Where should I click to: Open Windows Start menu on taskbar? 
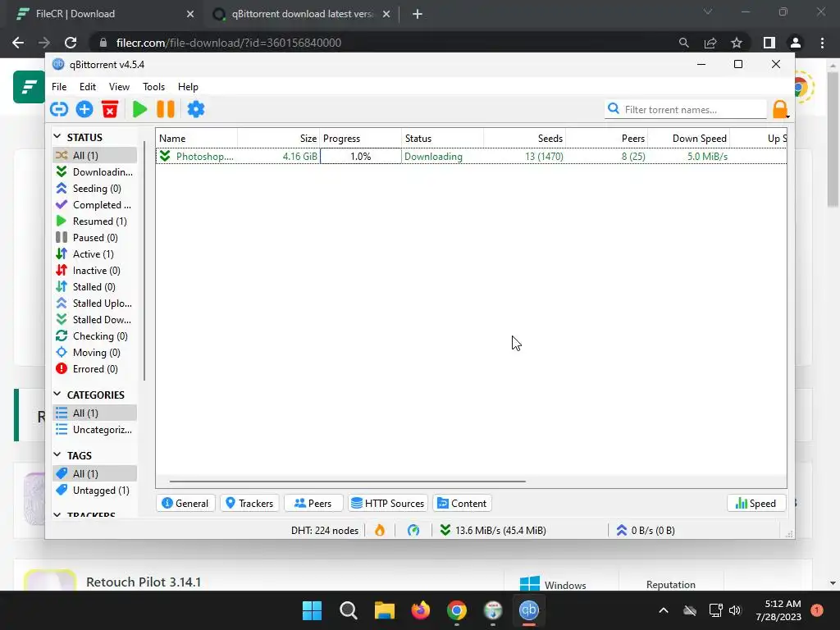pos(312,610)
